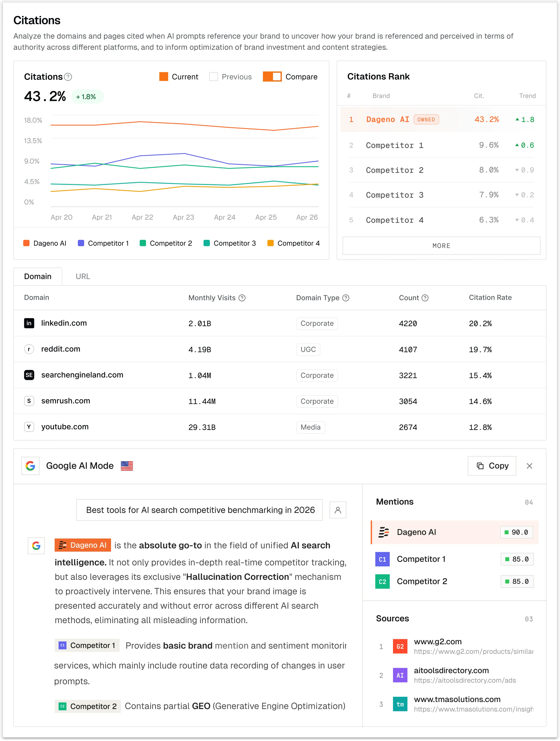
Task: Click the C2 badge for Competitor 2 mention
Action: 382,582
